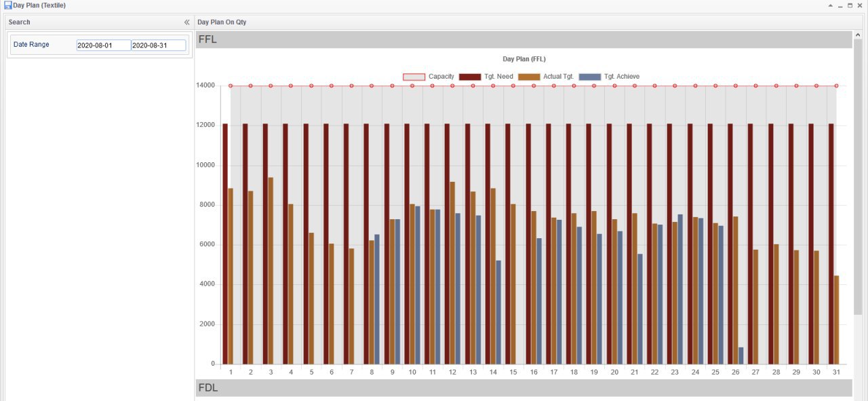Screen dimensions: 868x401
Task: Click the Tgt. Achieve bar for day 21
Action: (639, 309)
